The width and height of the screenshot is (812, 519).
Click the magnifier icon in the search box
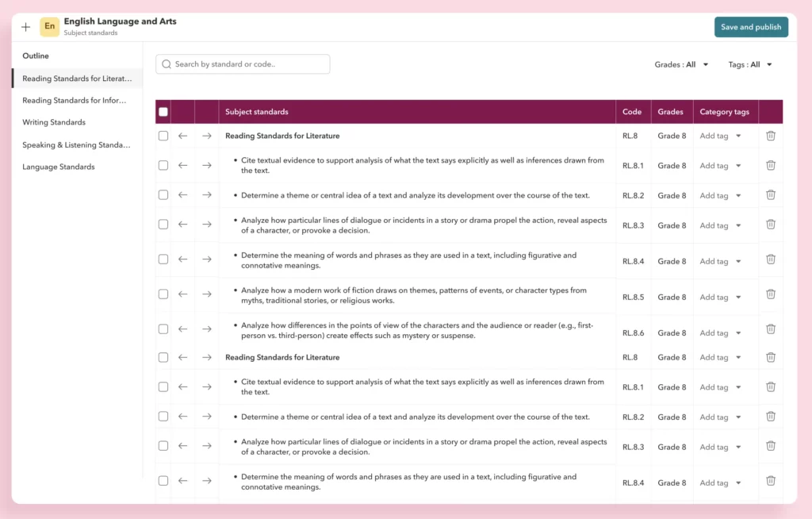click(x=167, y=64)
